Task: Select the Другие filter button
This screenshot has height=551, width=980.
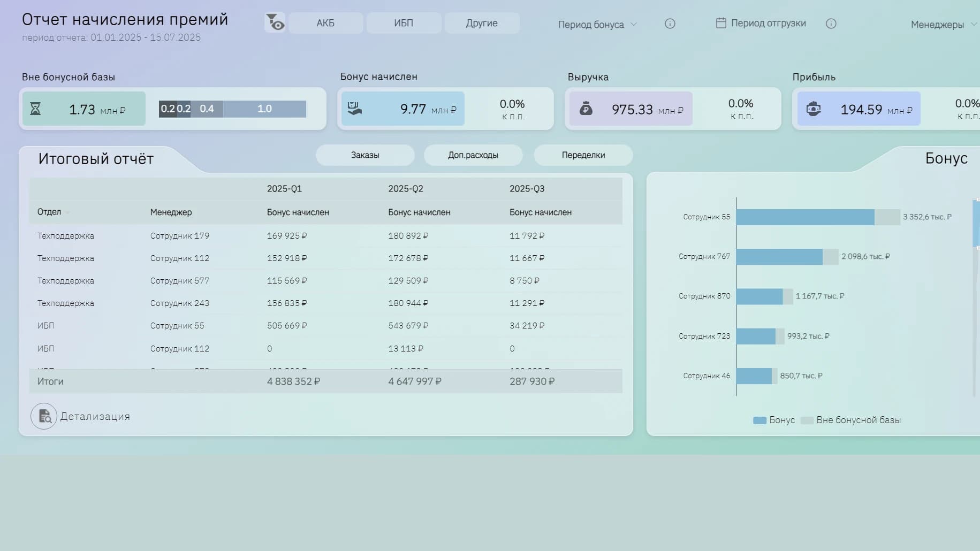Action: pyautogui.click(x=482, y=23)
